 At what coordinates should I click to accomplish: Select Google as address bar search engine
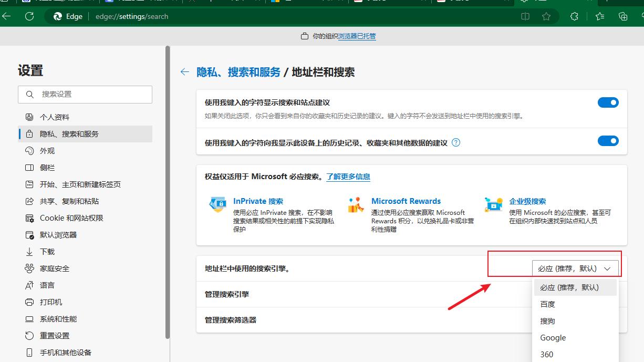point(553,337)
